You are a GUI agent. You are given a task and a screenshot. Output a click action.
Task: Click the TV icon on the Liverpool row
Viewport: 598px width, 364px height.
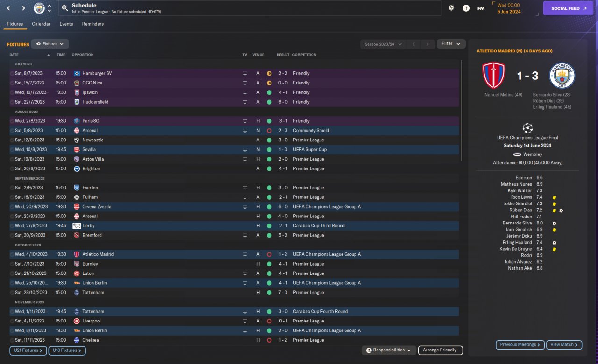click(x=245, y=321)
